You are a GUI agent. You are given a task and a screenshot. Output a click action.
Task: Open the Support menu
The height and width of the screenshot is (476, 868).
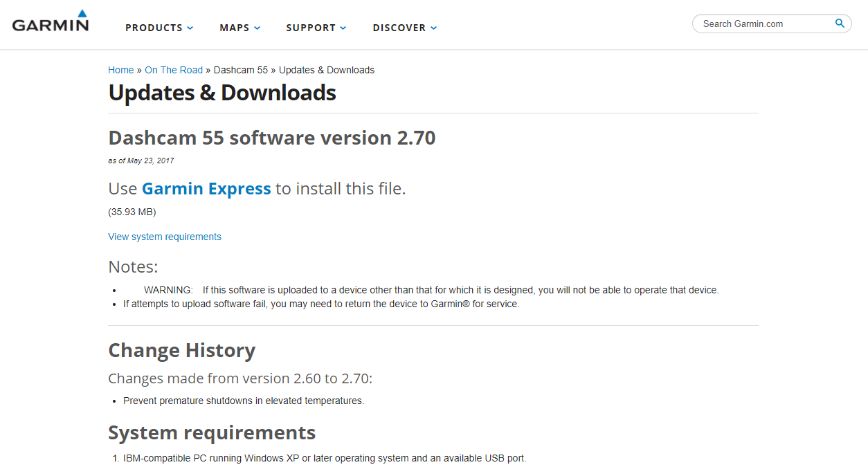coord(316,28)
